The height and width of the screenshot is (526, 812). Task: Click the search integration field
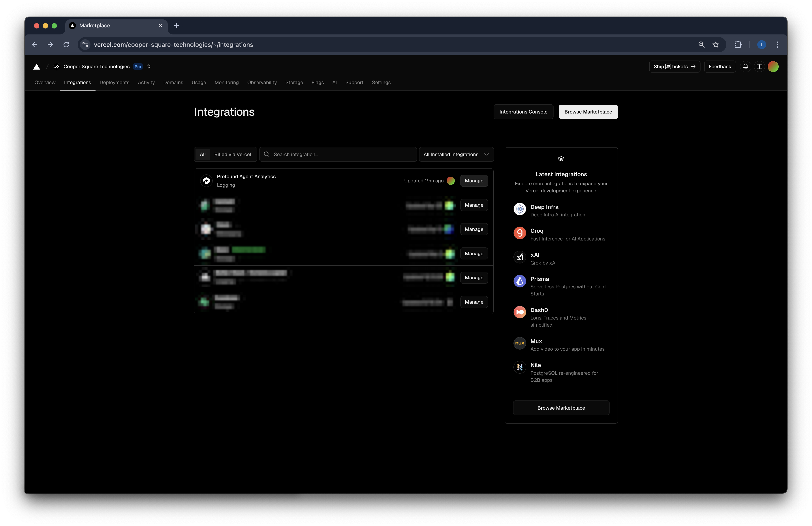[x=338, y=154]
